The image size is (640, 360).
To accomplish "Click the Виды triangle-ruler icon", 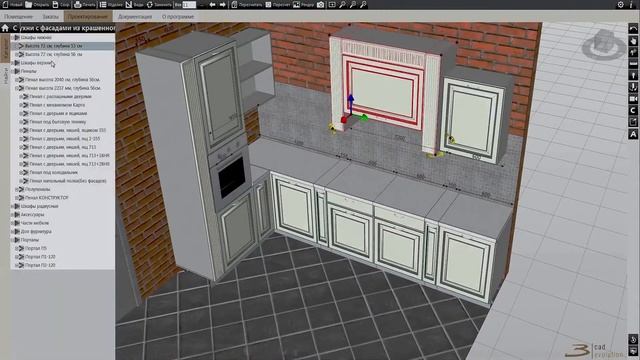I will 129,4.
